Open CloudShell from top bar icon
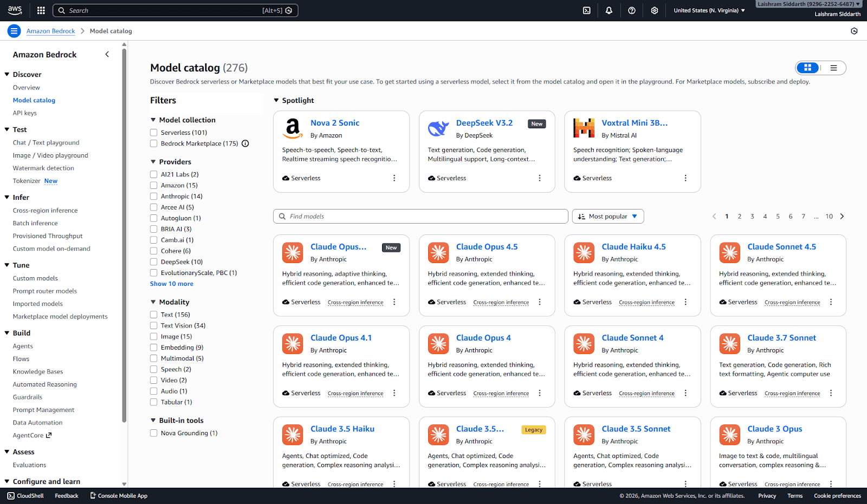Image resolution: width=867 pixels, height=504 pixels. [x=586, y=10]
